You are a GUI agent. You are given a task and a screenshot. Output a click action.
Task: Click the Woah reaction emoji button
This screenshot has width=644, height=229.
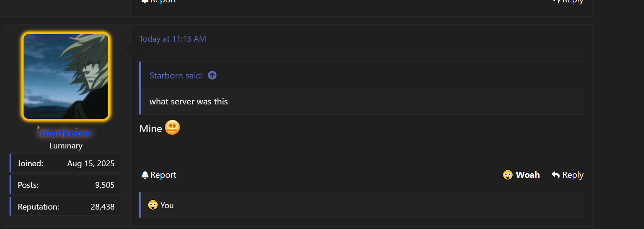[507, 175]
